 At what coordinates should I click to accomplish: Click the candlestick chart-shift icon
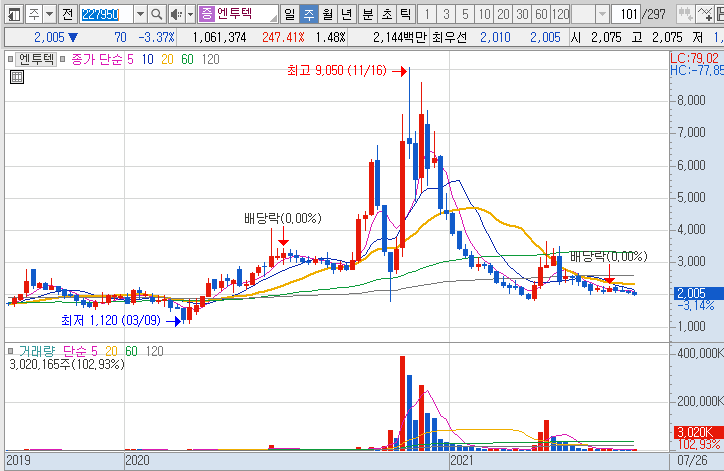tap(685, 14)
